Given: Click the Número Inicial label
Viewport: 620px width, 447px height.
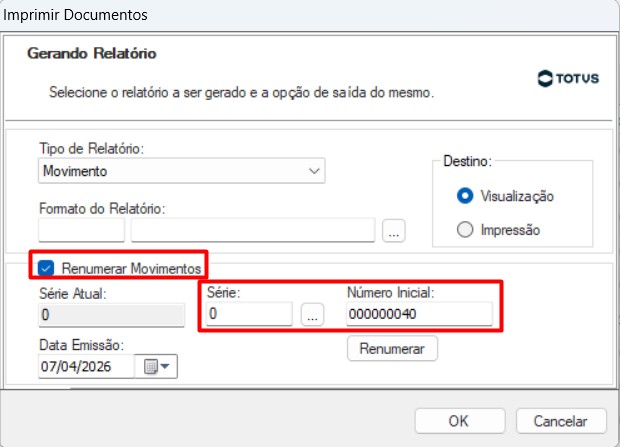Looking at the screenshot, I should click(x=391, y=292).
